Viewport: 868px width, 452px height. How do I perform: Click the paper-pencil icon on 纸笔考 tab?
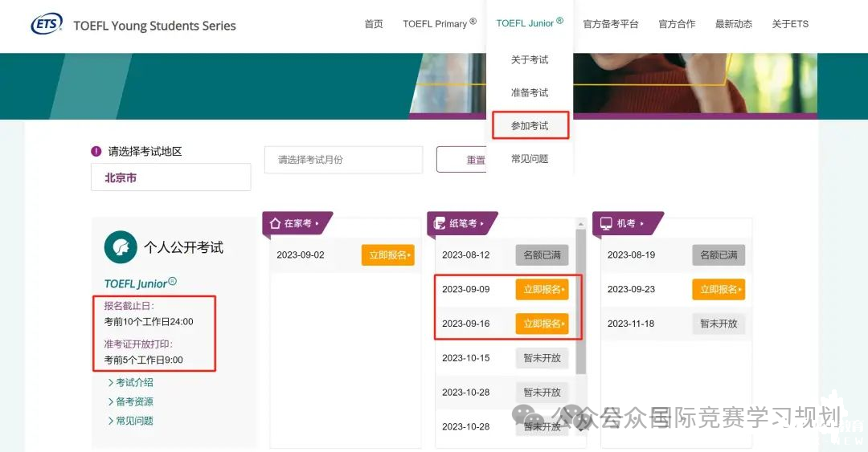click(x=440, y=223)
